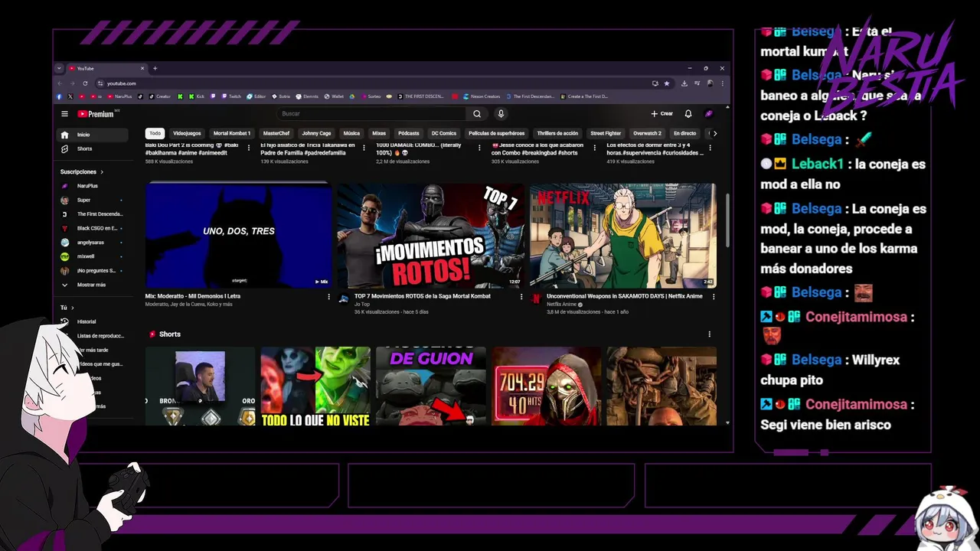Open the NaruPlus bookmark
This screenshot has height=551, width=980.
pos(119,96)
